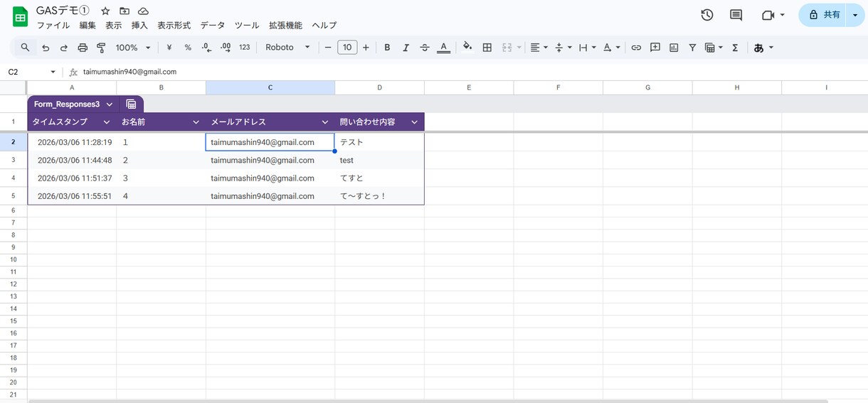Toggle bold formatting
868x403 pixels.
[x=387, y=48]
